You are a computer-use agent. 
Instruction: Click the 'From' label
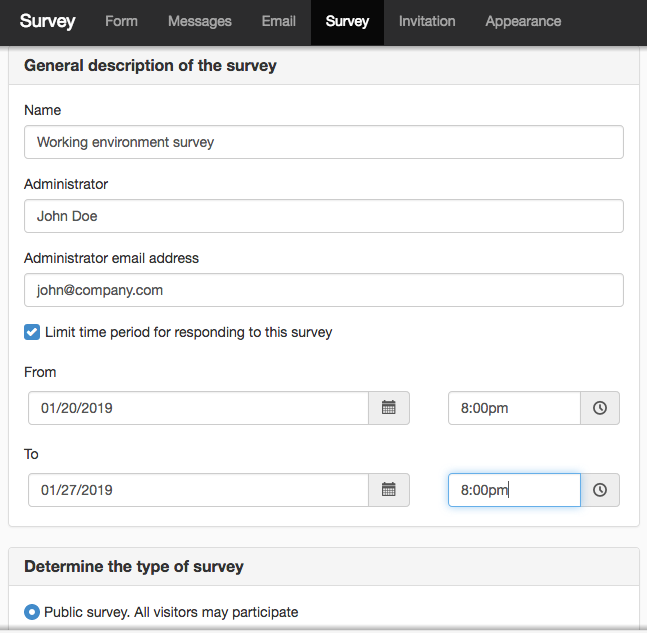point(40,372)
